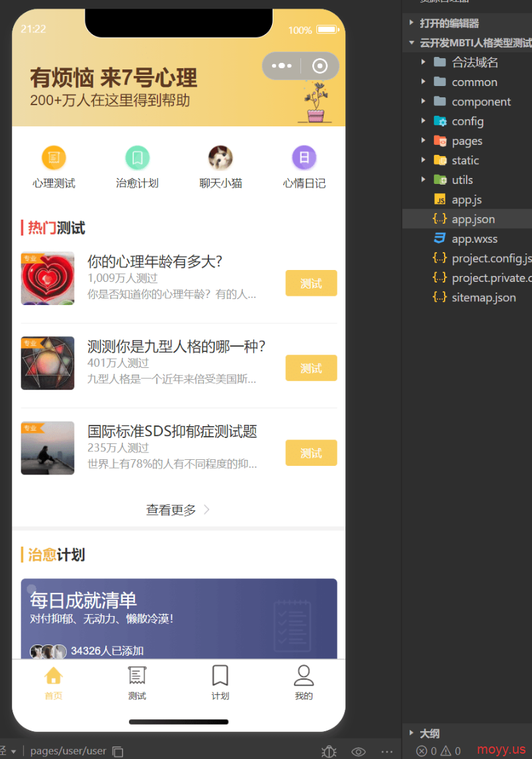The height and width of the screenshot is (759, 532).
Task: Click the pages folder icon in file tree
Action: [x=440, y=141]
